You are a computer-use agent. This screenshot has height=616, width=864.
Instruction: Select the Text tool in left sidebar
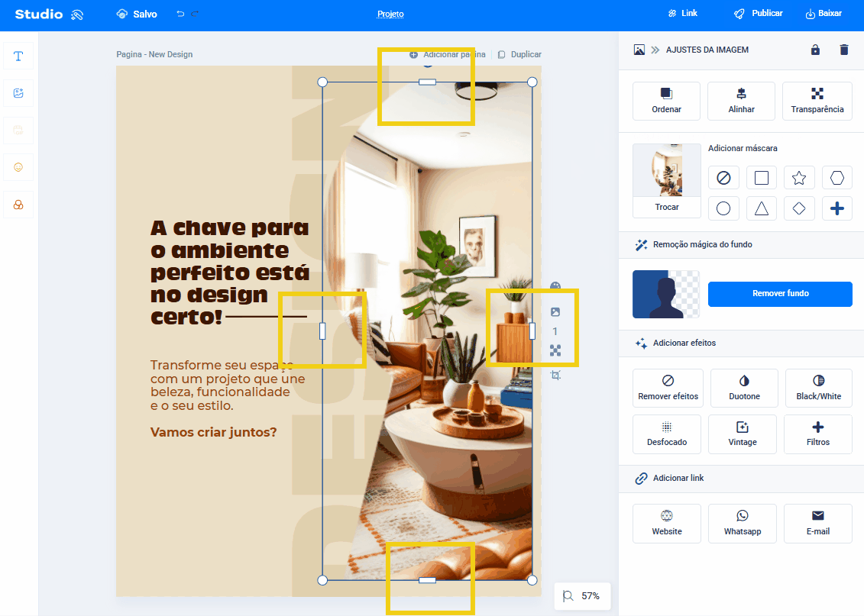pos(18,56)
